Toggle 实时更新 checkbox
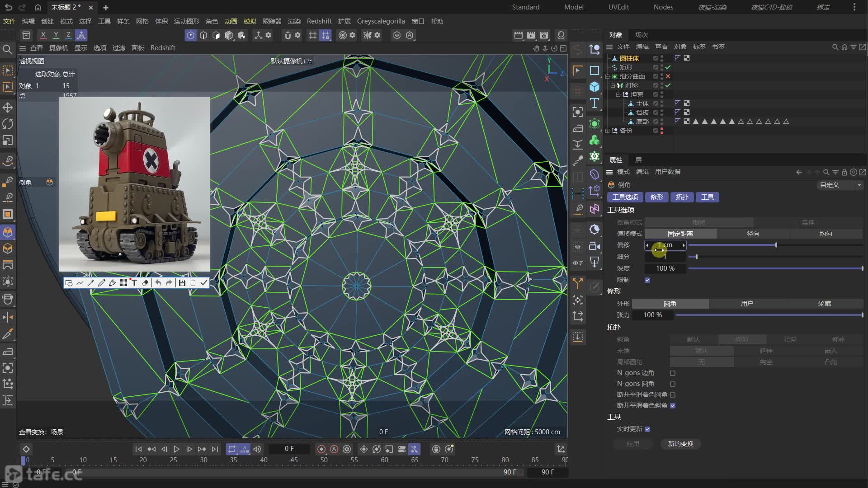Screen dimensions: 868x488 click(647, 429)
